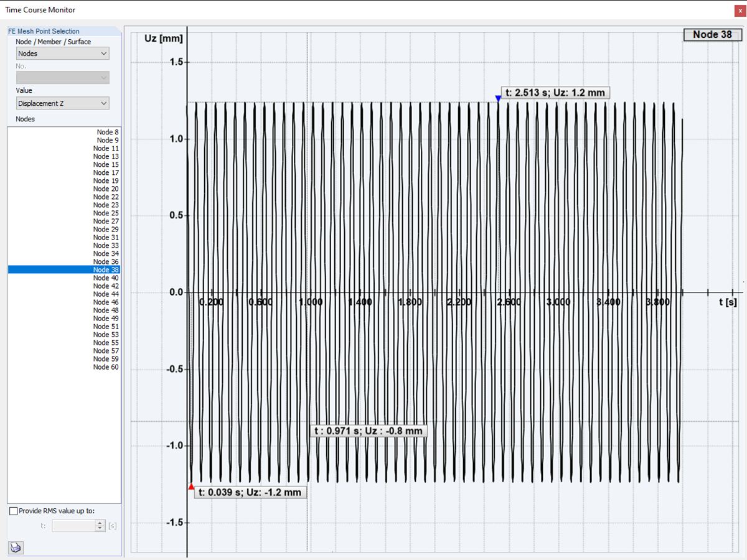Increase RMS time with the up stepper
This screenshot has height=560, width=747.
(101, 523)
